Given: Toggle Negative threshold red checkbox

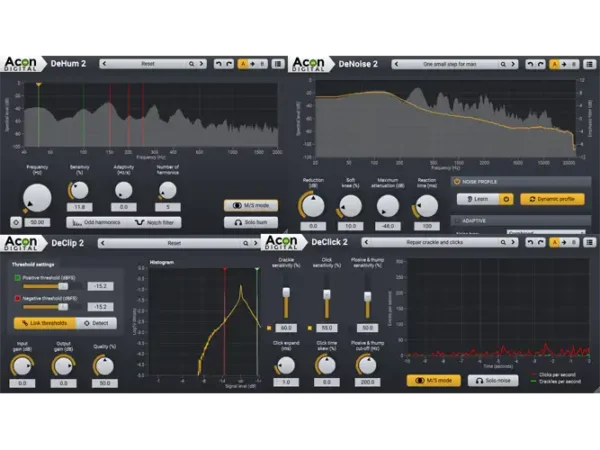Looking at the screenshot, I should tap(17, 298).
